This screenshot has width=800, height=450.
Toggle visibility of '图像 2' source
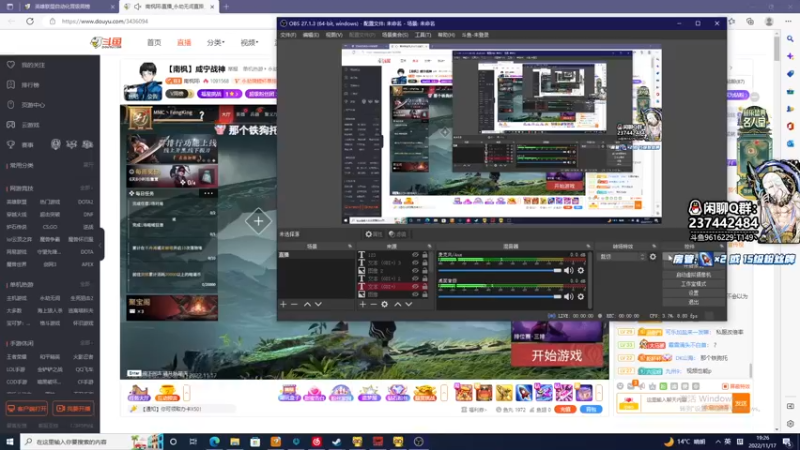click(415, 270)
